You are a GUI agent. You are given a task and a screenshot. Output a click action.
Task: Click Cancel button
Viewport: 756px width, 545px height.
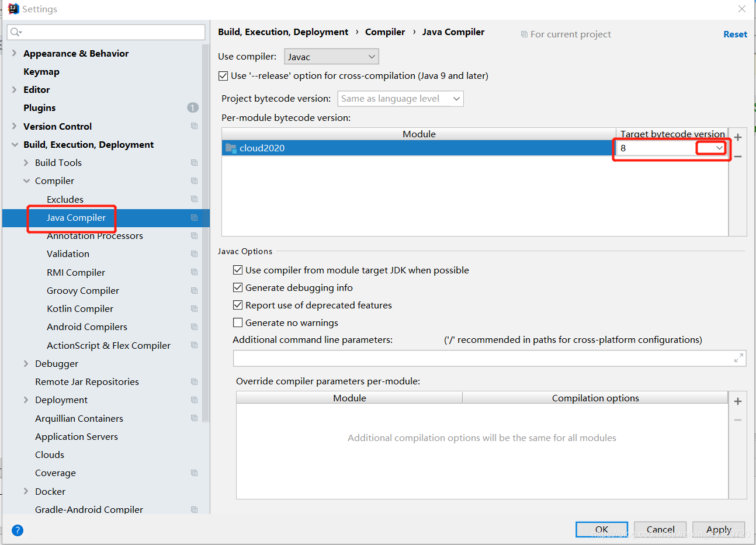(x=660, y=529)
